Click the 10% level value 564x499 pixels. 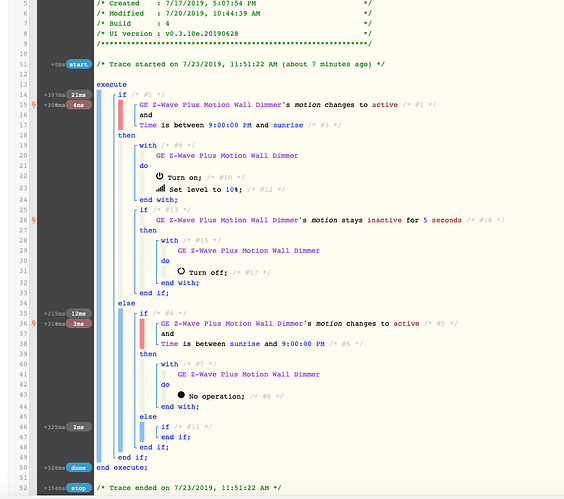pos(232,190)
